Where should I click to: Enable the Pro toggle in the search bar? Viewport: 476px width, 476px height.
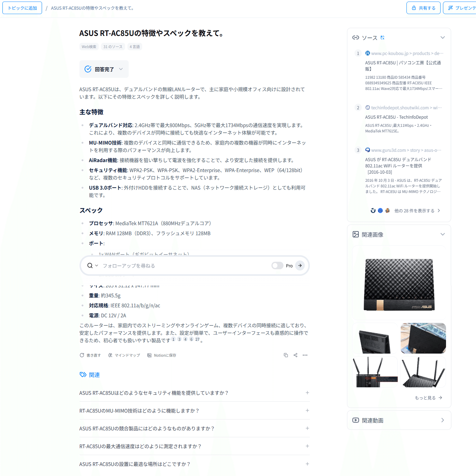[x=277, y=265]
